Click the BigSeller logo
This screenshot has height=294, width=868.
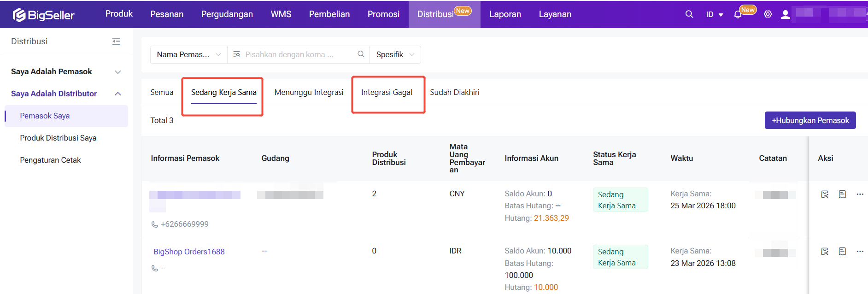pos(43,15)
